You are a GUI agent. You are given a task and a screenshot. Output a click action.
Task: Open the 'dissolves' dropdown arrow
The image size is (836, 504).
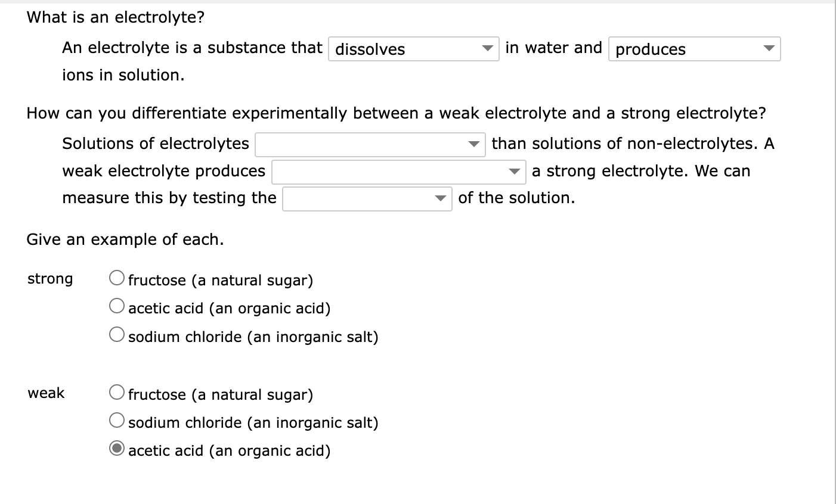[488, 49]
